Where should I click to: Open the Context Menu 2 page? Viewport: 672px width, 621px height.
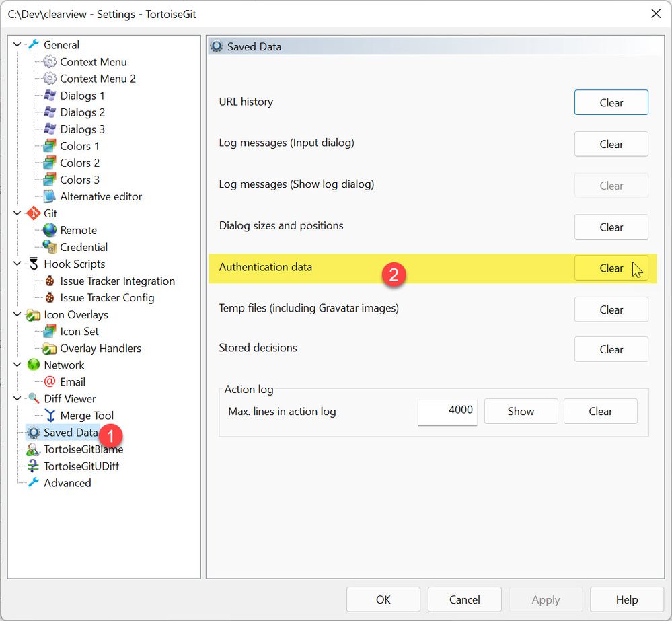click(98, 79)
